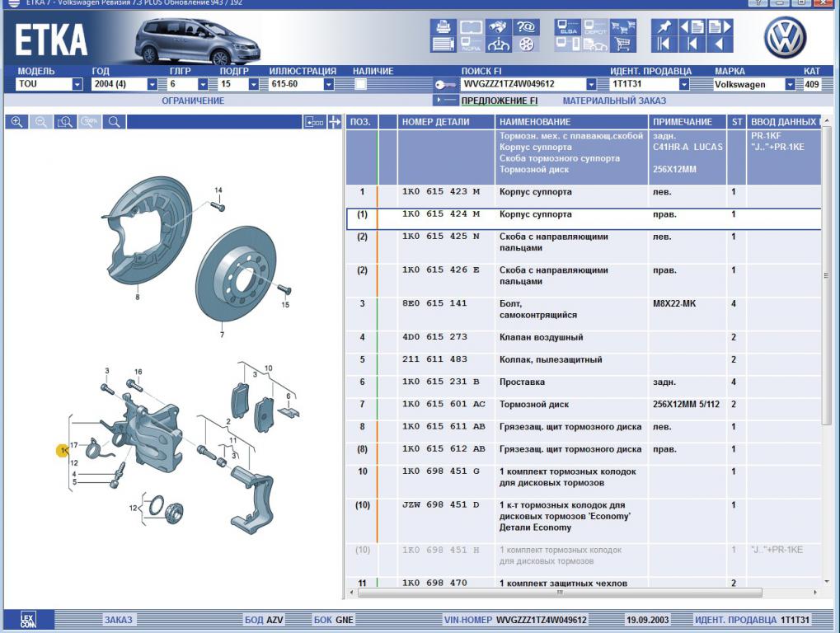Open the single shopping cart icon
This screenshot has height=633, width=840.
(x=623, y=45)
